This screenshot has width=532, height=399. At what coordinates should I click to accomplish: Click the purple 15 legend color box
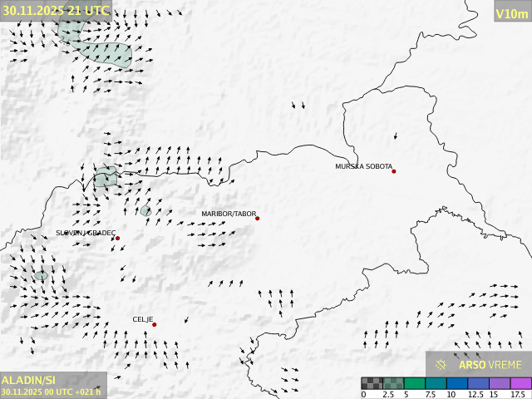500,383
